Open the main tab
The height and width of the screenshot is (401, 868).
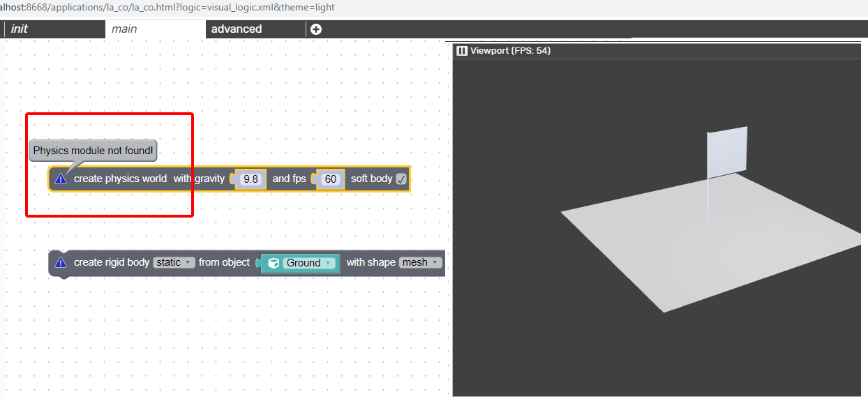pos(155,29)
